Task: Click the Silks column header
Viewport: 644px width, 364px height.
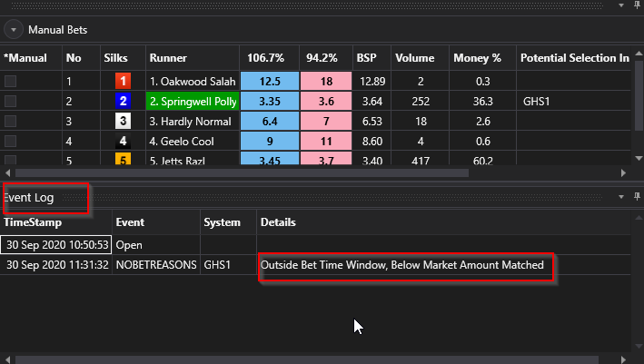Action: pyautogui.click(x=123, y=58)
